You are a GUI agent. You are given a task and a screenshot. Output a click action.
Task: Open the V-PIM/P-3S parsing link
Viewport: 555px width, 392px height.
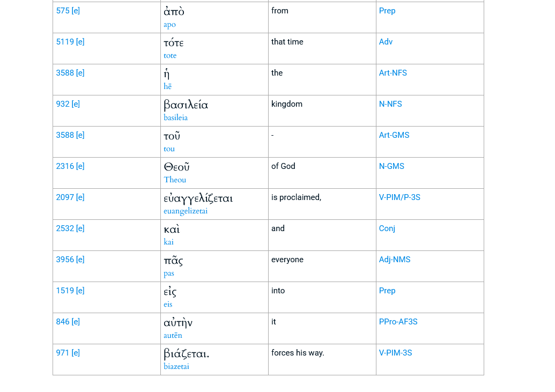tap(399, 197)
